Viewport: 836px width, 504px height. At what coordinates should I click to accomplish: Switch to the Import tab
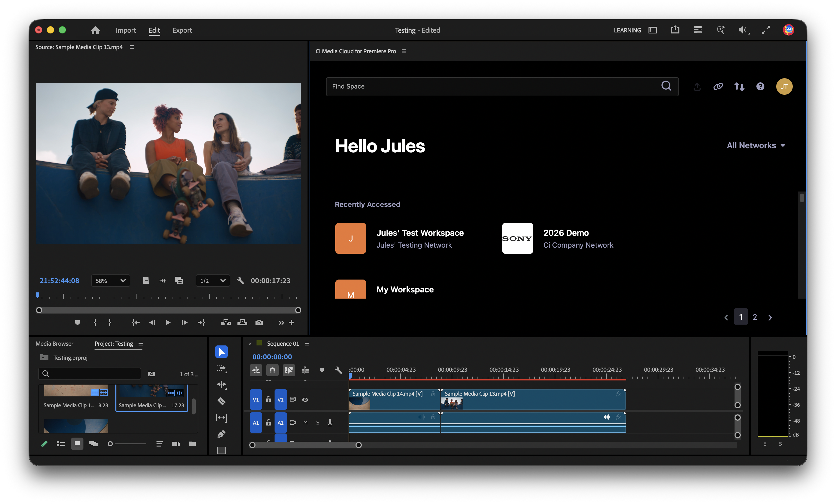[x=125, y=30]
